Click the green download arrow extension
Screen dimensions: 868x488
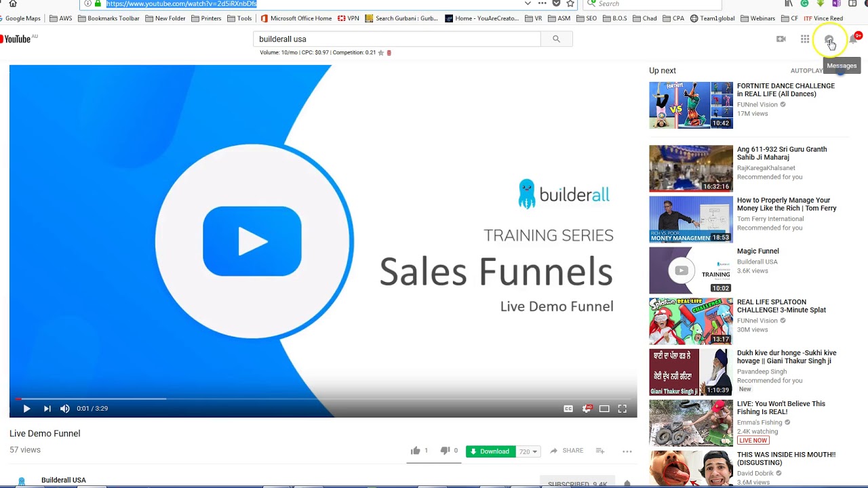[x=820, y=3]
